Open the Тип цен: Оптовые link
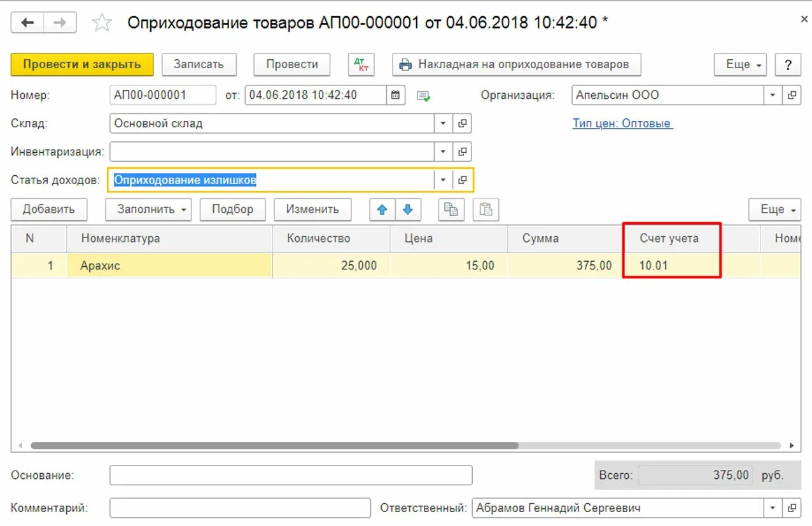 (x=622, y=124)
